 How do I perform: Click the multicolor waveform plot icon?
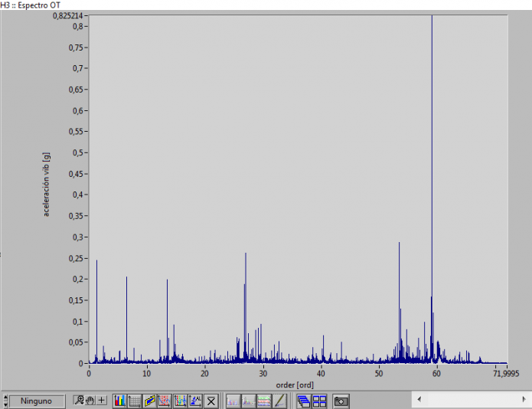coord(180,401)
